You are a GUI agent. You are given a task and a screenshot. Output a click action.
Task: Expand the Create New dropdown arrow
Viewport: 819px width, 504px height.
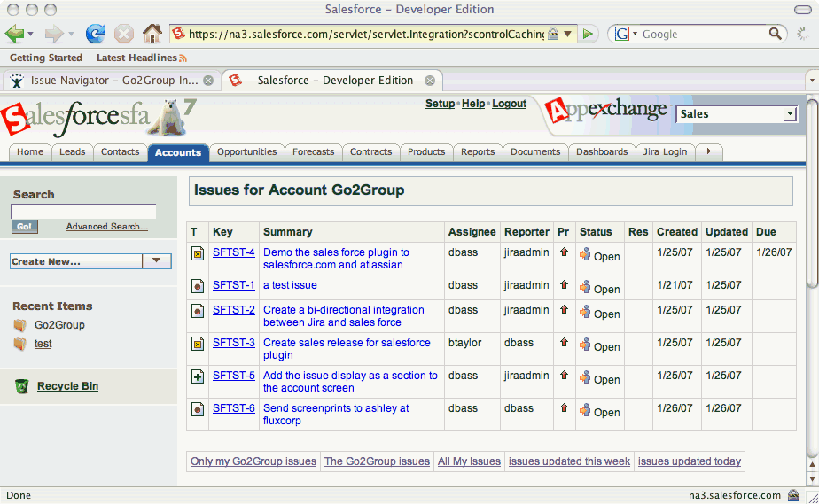click(x=157, y=261)
